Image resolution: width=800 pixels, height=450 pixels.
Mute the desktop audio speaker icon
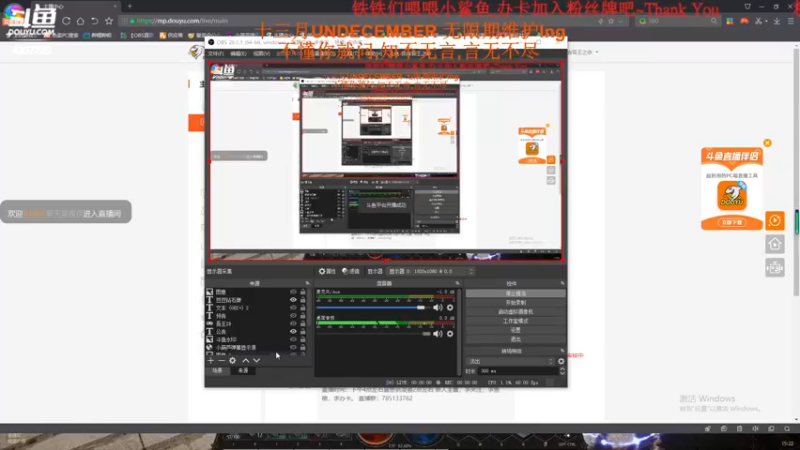pos(437,334)
